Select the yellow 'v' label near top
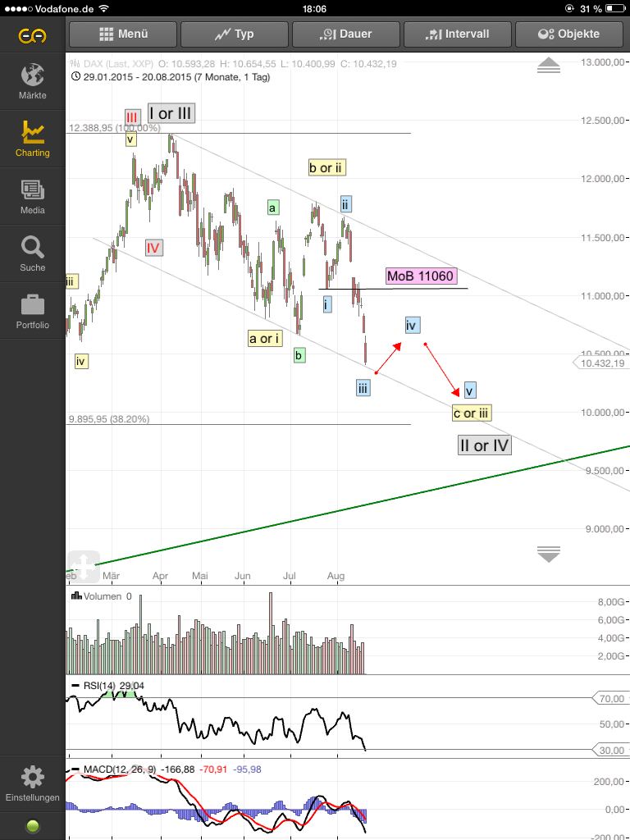 point(130,139)
